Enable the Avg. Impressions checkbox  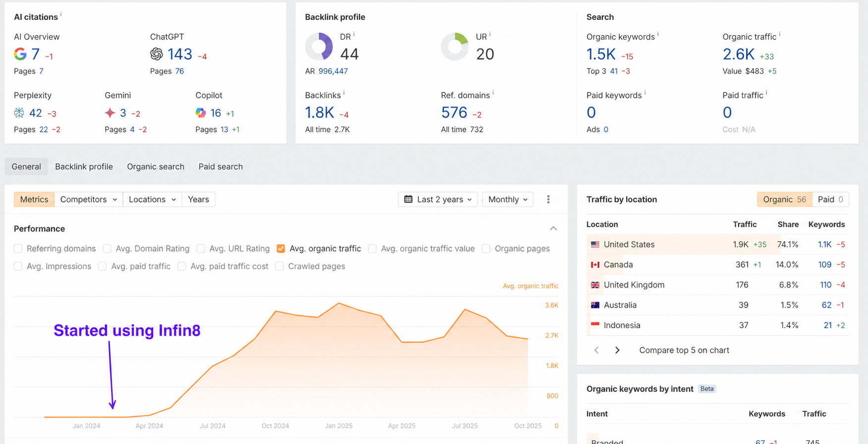[18, 266]
